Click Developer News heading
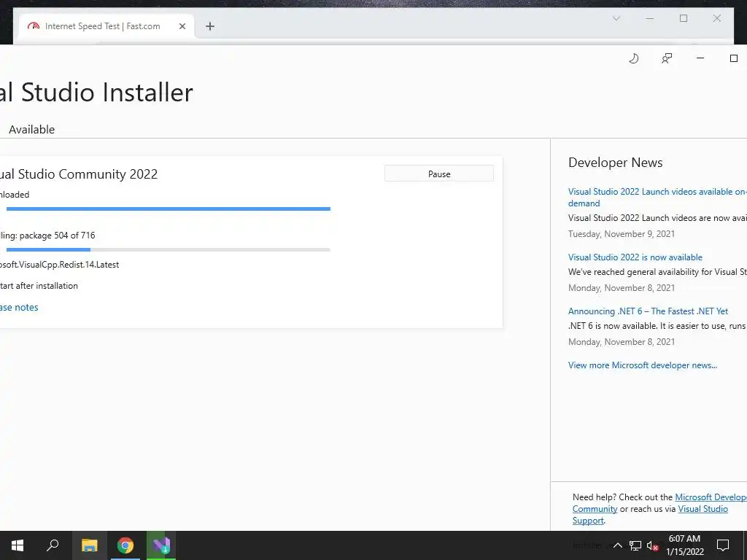Viewport: 747px width, 560px height. click(615, 163)
